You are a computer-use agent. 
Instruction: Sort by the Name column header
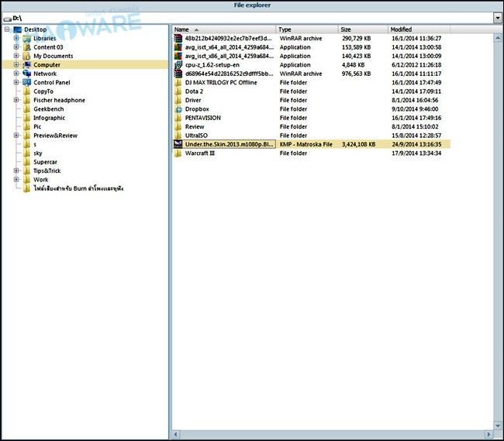pyautogui.click(x=224, y=29)
